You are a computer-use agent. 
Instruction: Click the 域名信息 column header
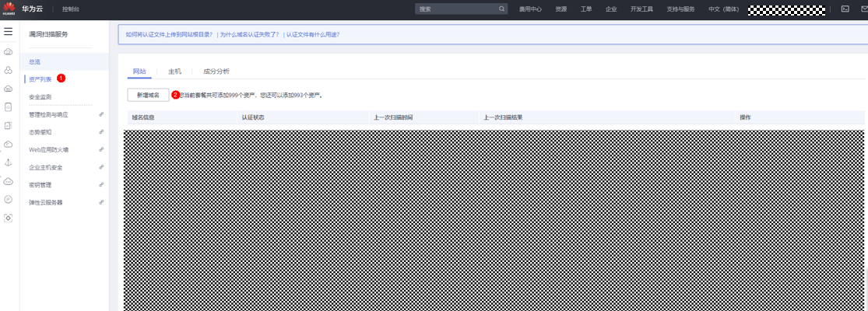point(143,117)
